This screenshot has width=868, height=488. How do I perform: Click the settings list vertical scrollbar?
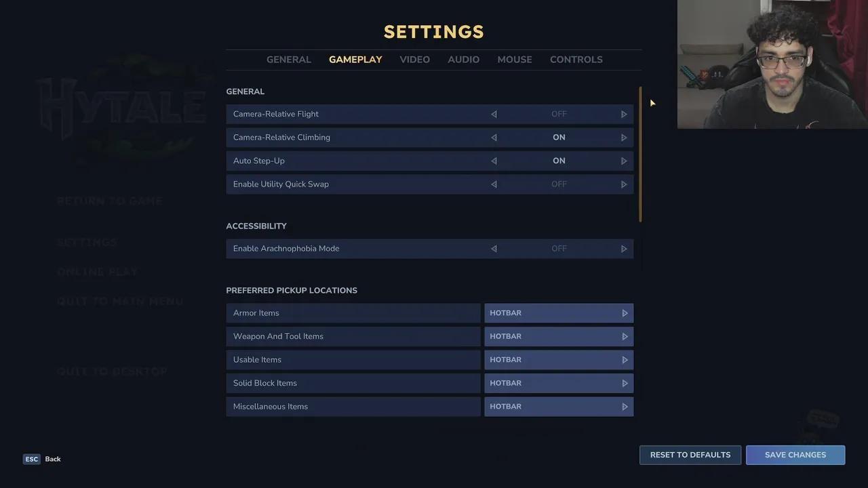coord(640,154)
